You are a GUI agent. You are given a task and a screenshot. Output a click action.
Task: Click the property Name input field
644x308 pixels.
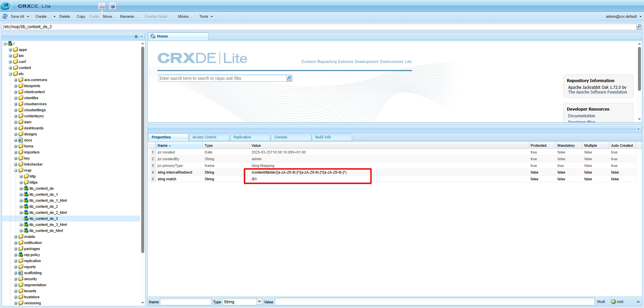point(186,302)
